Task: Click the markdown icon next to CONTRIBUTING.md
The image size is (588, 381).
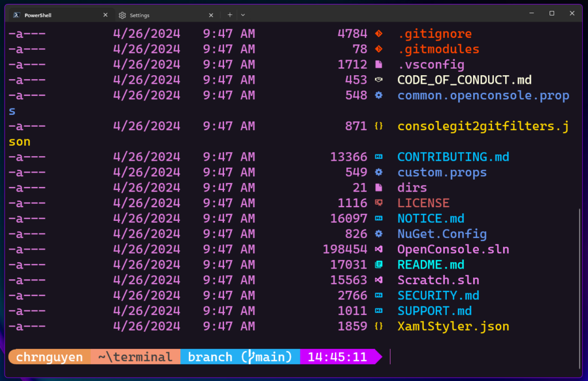Action: pyautogui.click(x=379, y=156)
